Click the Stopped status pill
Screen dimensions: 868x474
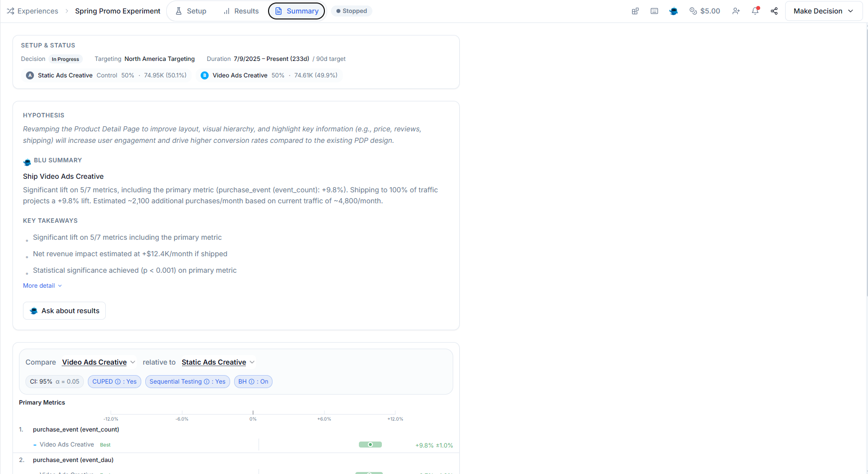[351, 10]
